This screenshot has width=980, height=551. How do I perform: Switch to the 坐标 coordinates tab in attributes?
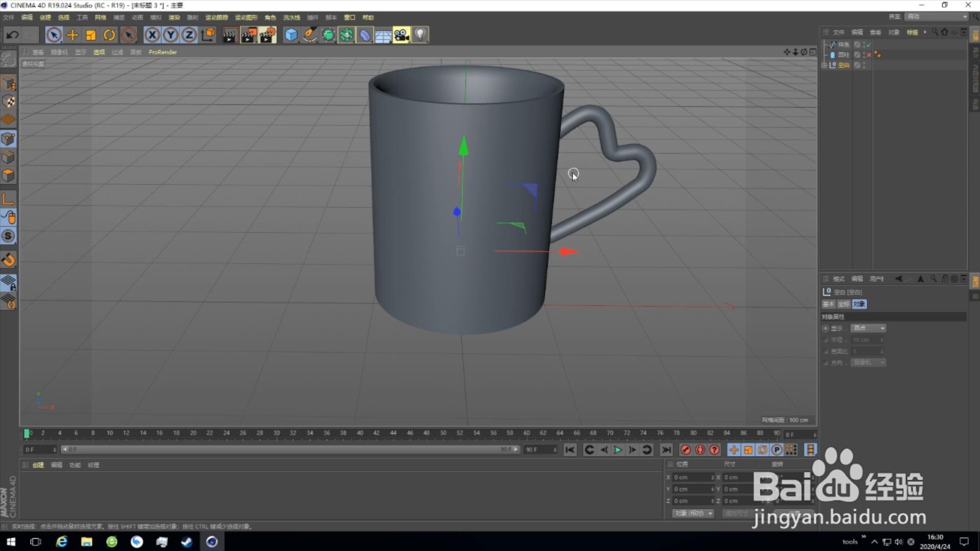pos(843,304)
